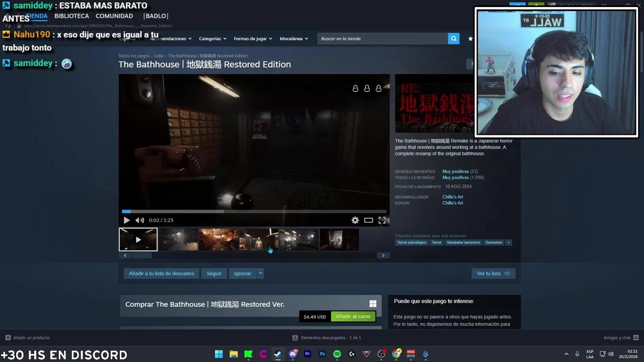Click Añadir un producto
This screenshot has height=362, width=644.
(31, 338)
